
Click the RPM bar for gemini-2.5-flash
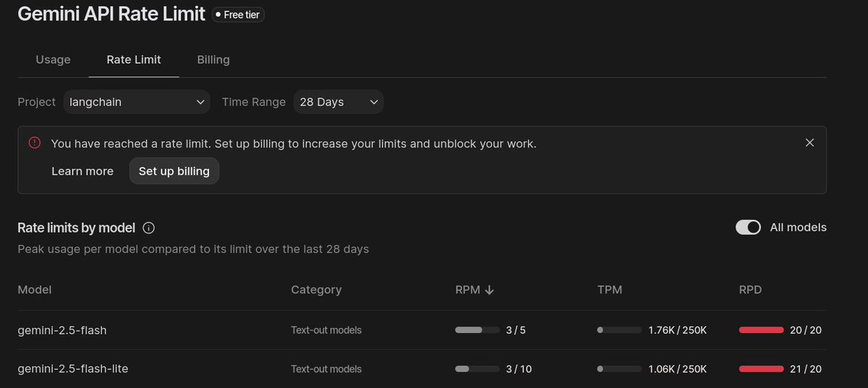tap(477, 330)
